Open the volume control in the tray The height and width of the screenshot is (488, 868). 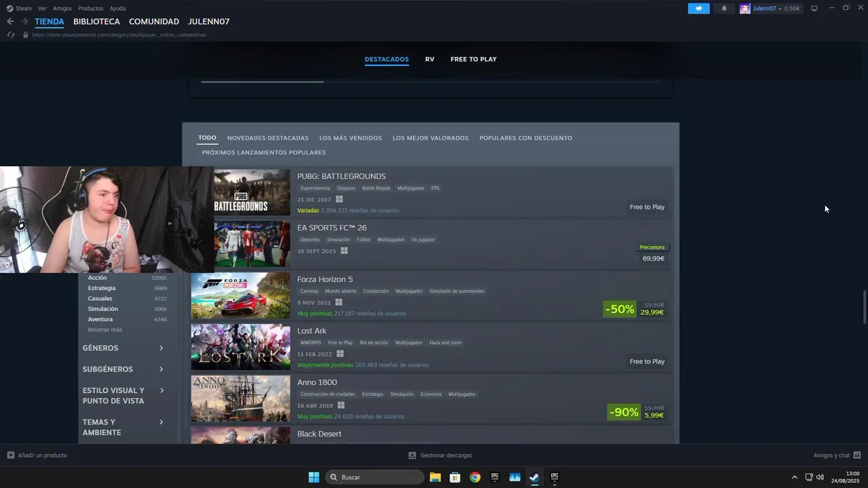coord(820,477)
